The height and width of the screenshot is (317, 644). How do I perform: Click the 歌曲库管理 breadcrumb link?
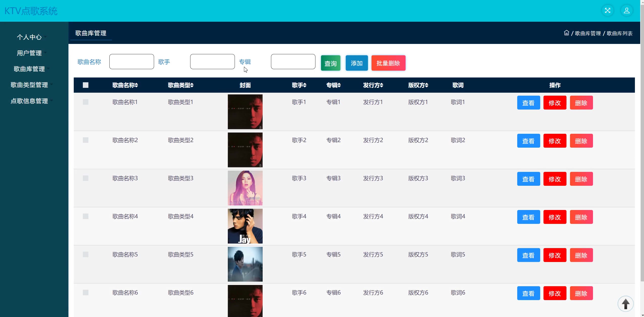(588, 33)
